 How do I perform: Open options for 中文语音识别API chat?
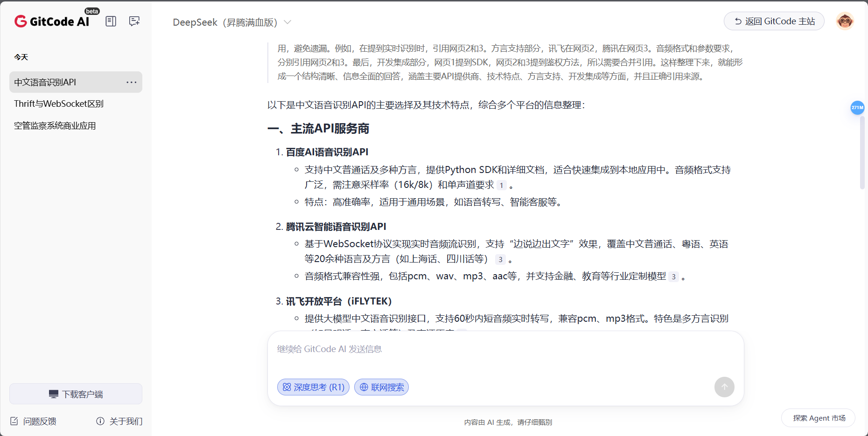point(132,82)
